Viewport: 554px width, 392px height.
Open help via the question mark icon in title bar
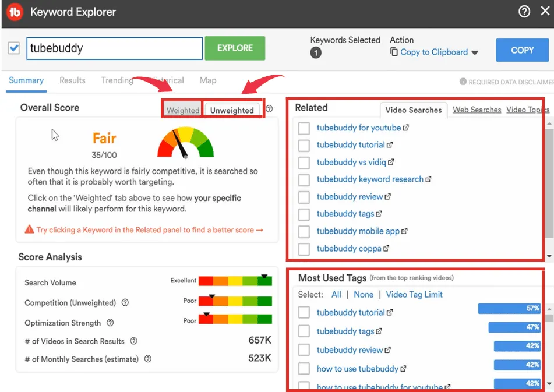524,12
